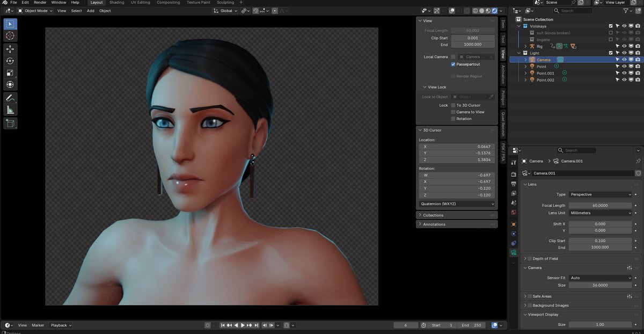Activate the Transform tool
This screenshot has width=644, height=334.
point(10,84)
